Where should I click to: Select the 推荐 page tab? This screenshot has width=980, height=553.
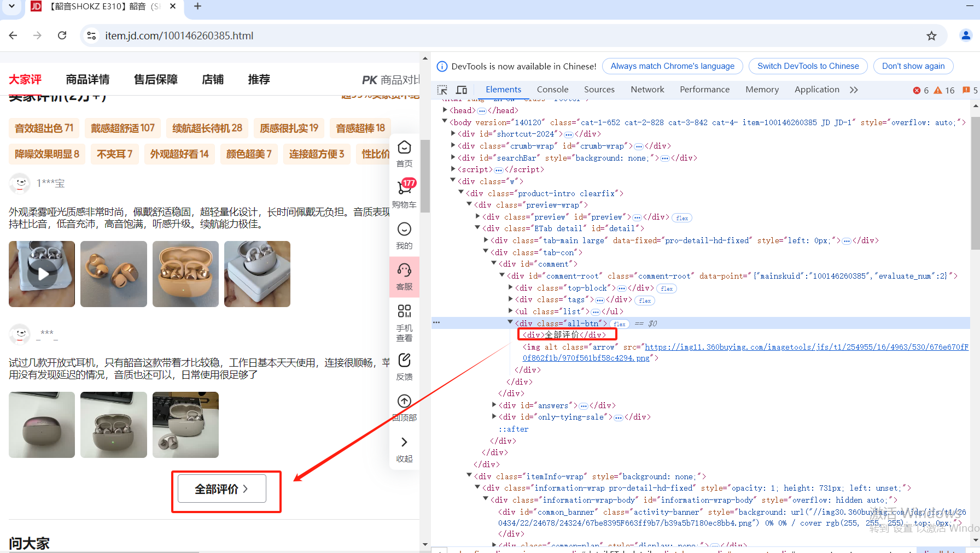click(x=259, y=79)
